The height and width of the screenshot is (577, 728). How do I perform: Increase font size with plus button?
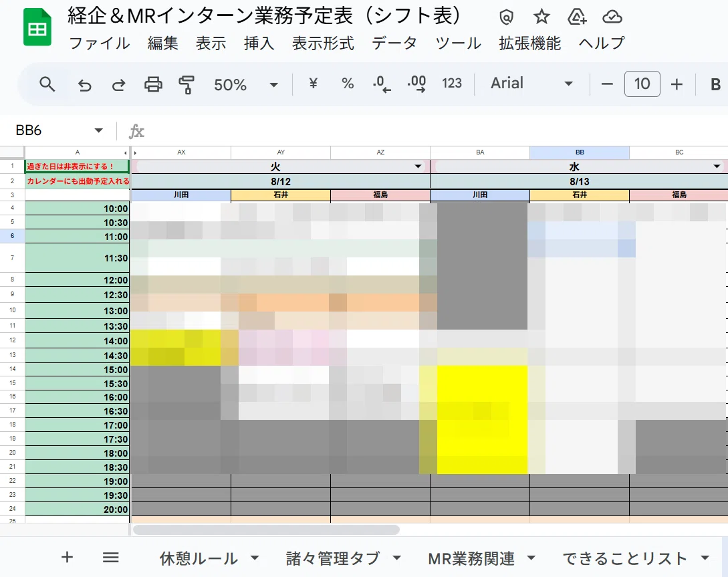677,84
